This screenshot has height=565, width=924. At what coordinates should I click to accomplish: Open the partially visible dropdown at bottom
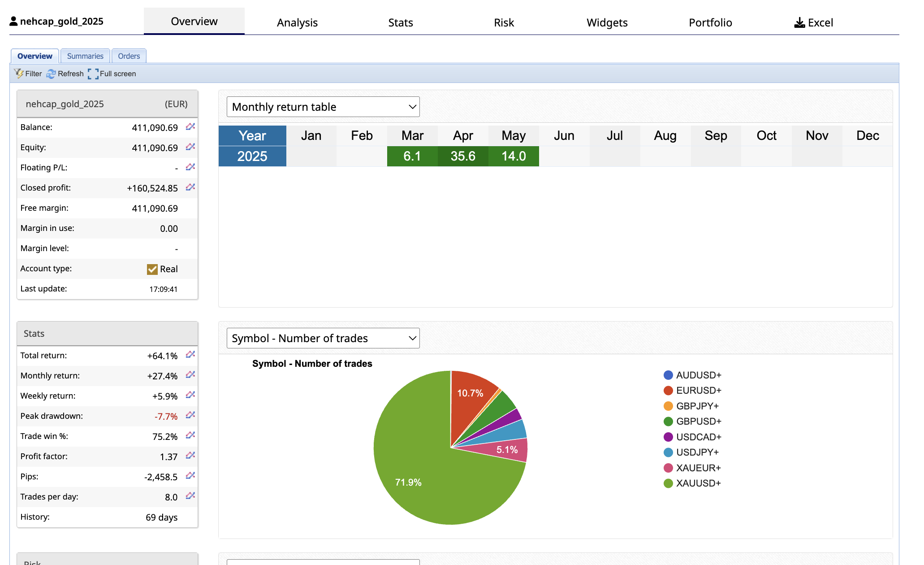(x=323, y=562)
